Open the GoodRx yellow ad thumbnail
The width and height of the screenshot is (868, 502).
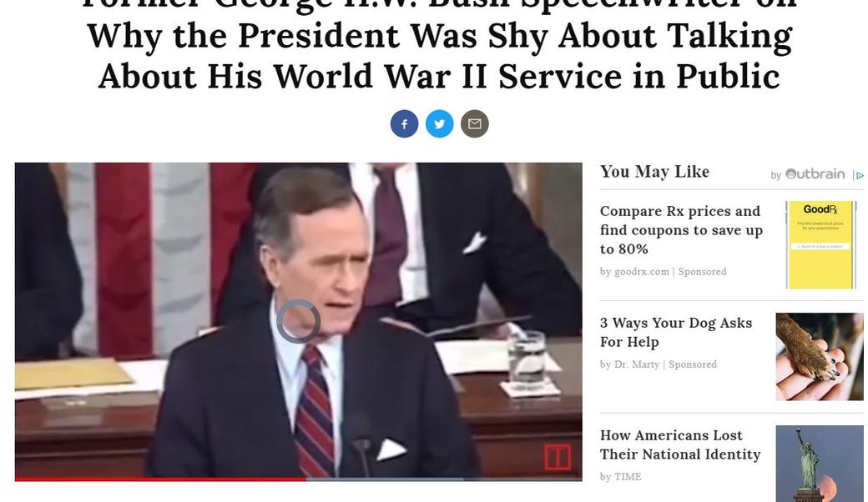(x=820, y=245)
